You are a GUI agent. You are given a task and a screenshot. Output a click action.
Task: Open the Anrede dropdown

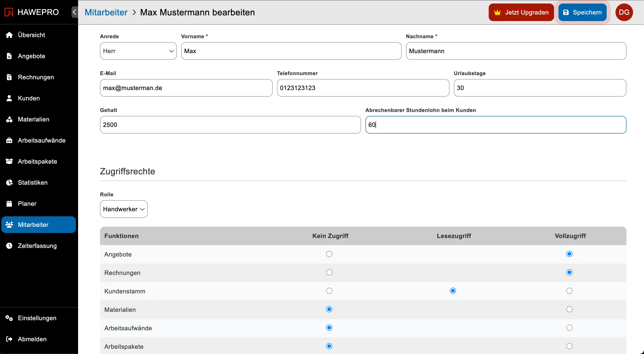tap(138, 51)
